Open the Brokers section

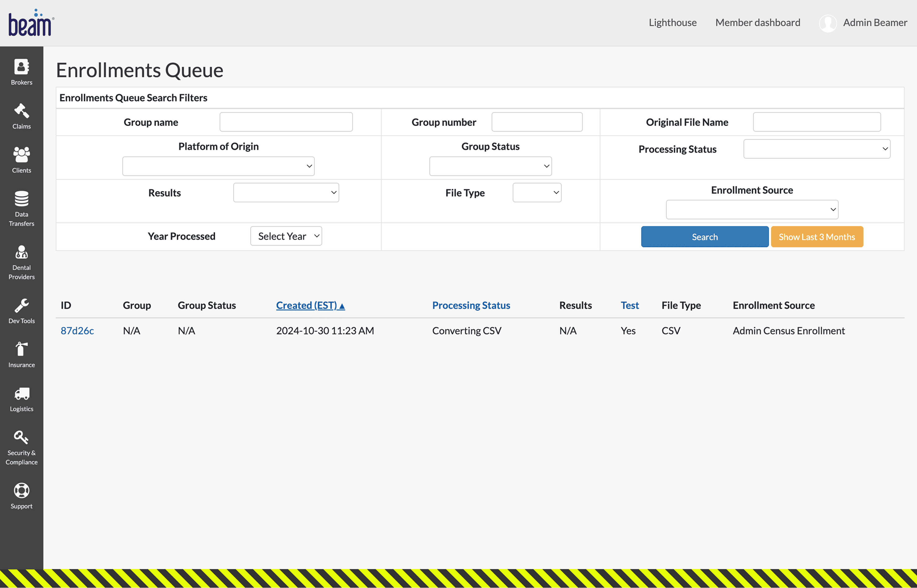click(21, 72)
